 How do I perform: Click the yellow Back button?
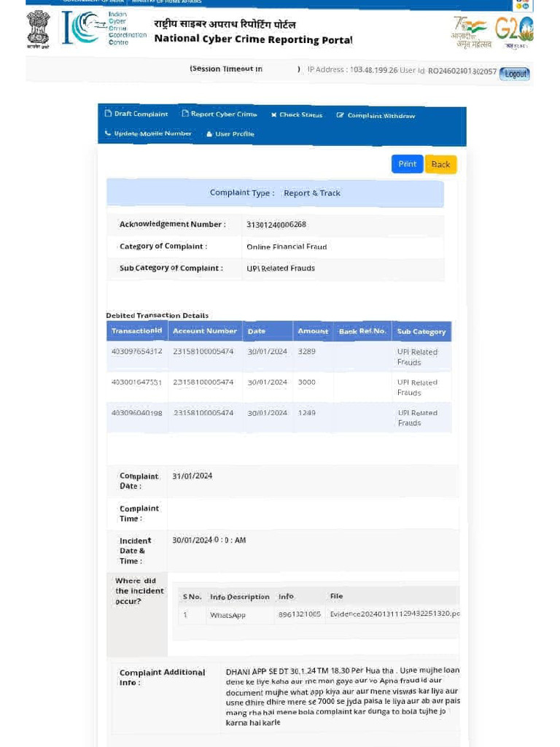[440, 164]
